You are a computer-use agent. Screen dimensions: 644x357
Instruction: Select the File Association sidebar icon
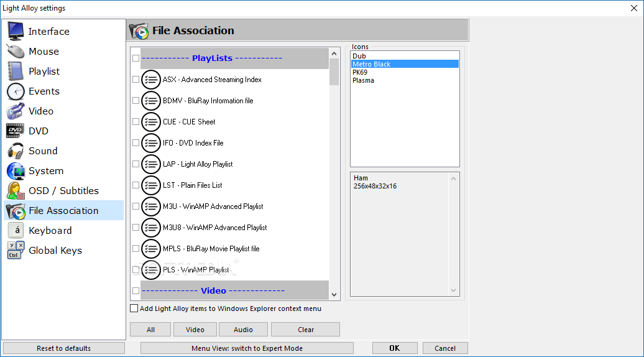pos(16,211)
